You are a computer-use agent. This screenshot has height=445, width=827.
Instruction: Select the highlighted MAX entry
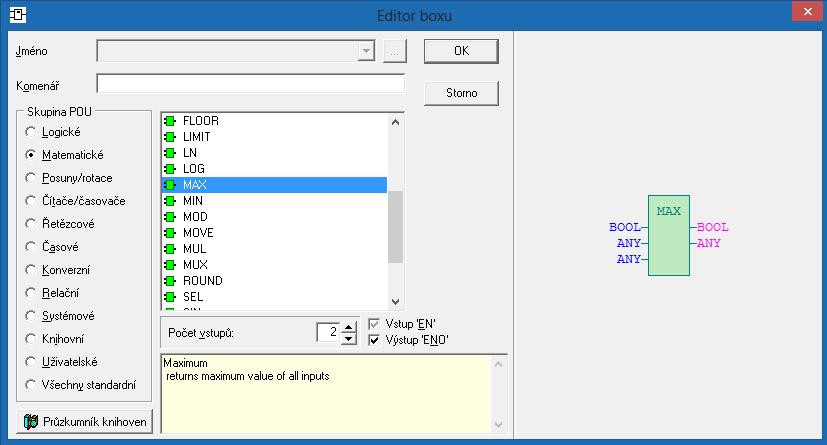point(274,185)
